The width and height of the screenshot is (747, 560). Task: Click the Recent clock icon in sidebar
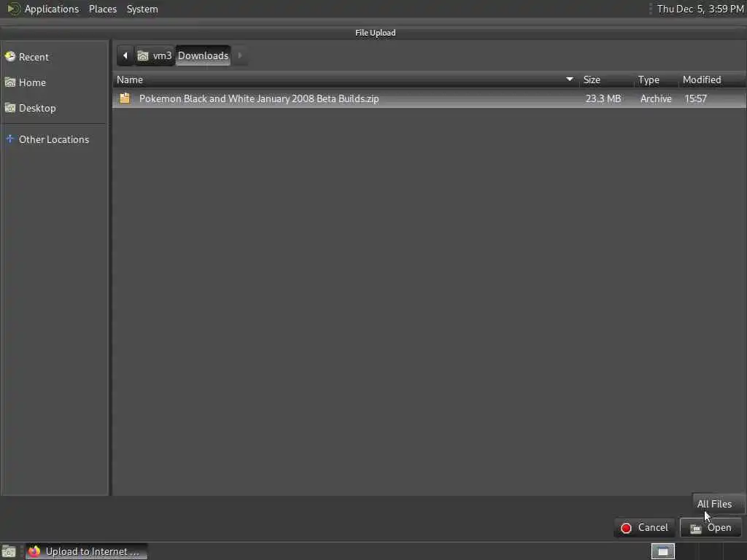coord(10,57)
